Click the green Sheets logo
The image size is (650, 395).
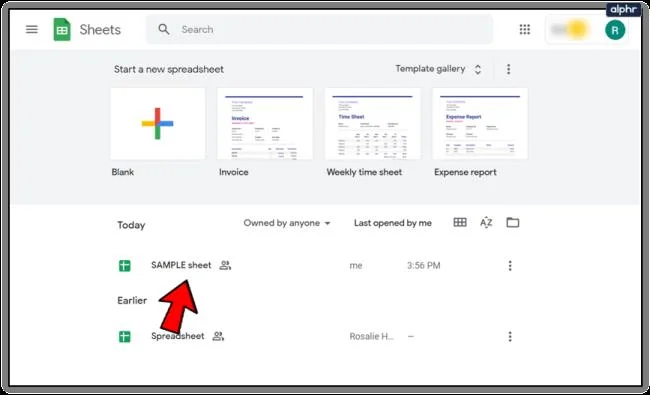[62, 29]
